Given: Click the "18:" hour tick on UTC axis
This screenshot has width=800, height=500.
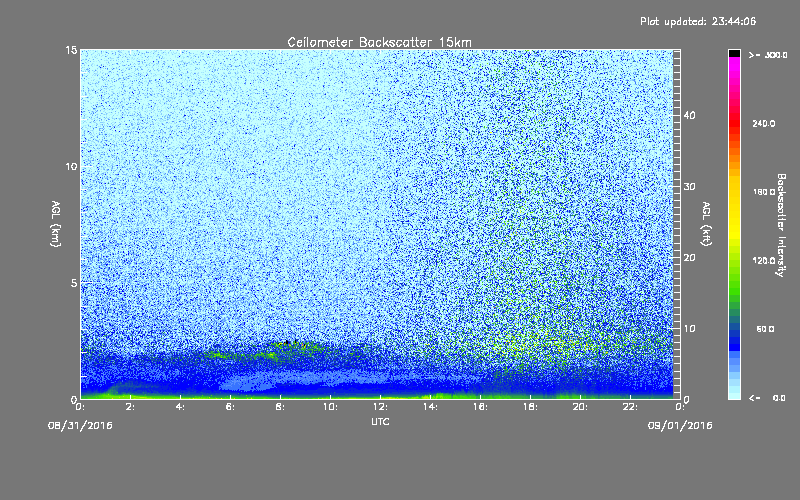Looking at the screenshot, I should (x=530, y=407).
